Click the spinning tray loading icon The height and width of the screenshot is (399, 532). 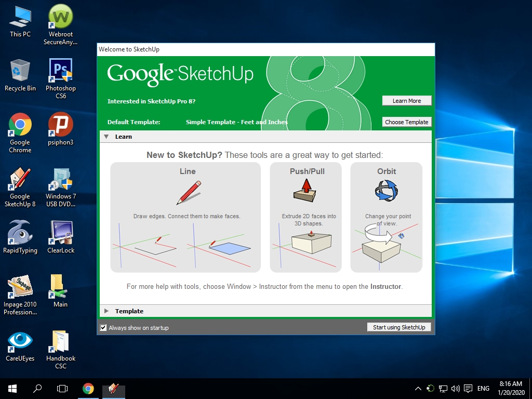(430, 389)
